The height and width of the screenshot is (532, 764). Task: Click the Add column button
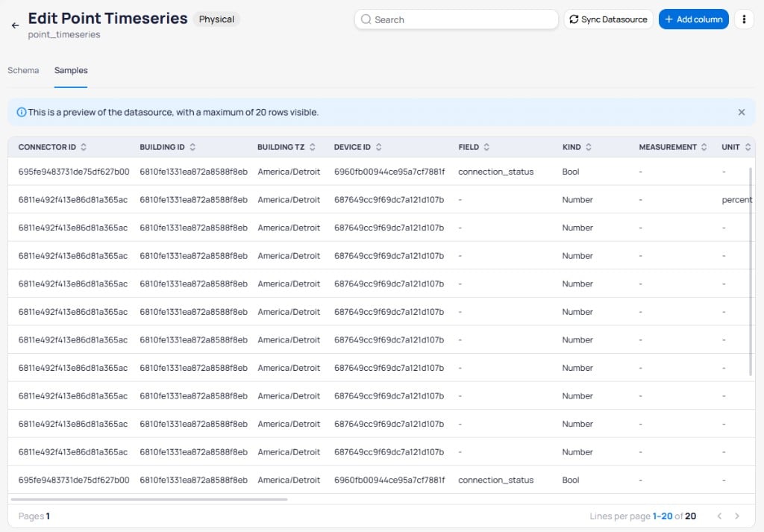pyautogui.click(x=693, y=19)
